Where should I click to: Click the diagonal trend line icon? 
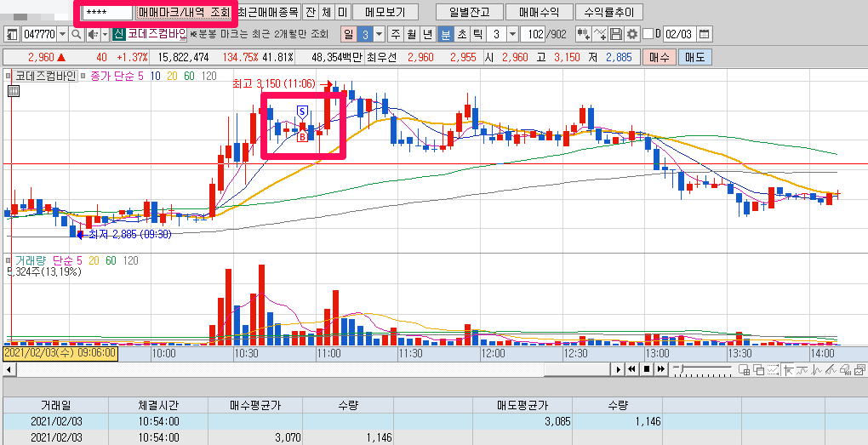click(831, 370)
